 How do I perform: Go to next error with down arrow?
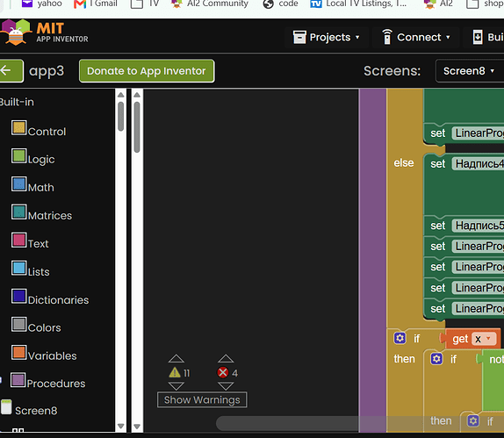click(226, 385)
